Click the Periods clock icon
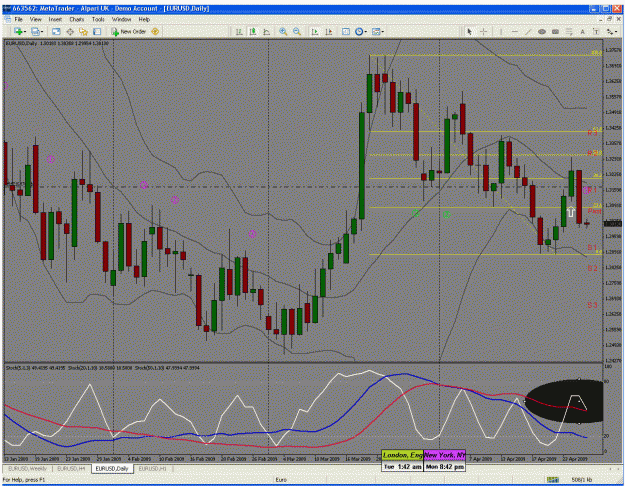625x486 pixels. (359, 31)
